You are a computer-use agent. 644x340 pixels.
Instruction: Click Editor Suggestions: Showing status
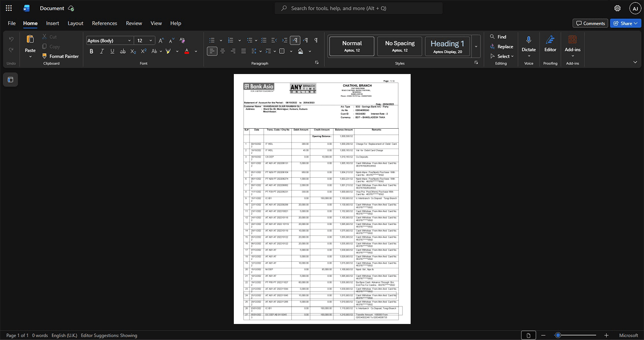(109, 335)
